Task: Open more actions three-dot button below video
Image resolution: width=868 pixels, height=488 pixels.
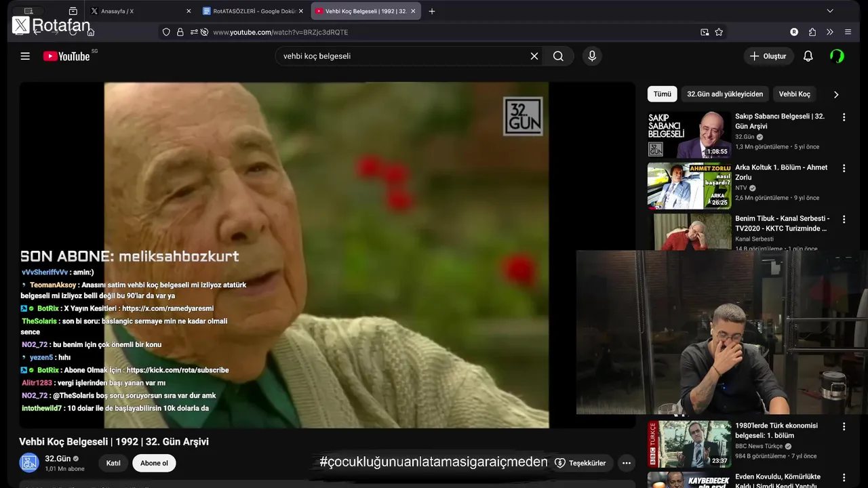Action: [627, 463]
